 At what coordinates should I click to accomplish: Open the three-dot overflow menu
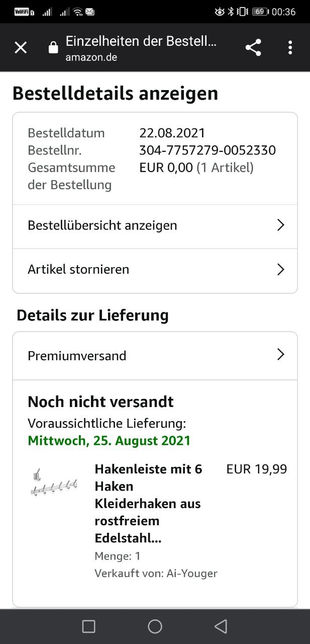point(290,48)
